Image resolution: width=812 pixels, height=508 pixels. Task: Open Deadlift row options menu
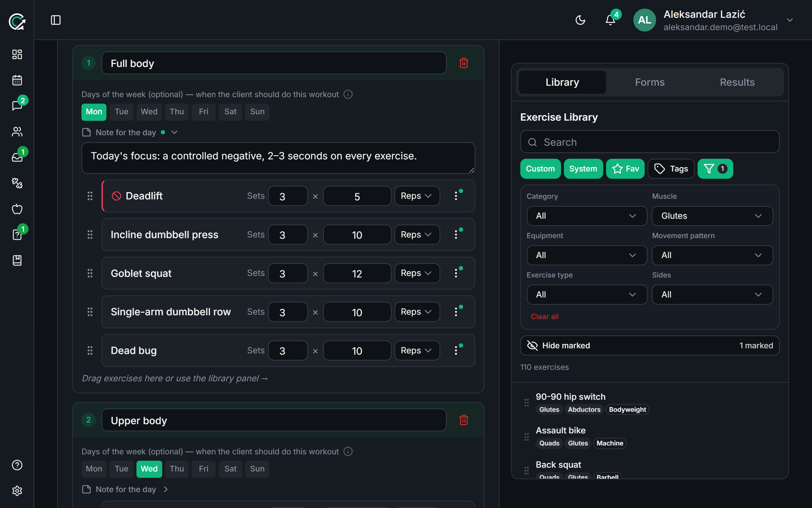[456, 196]
